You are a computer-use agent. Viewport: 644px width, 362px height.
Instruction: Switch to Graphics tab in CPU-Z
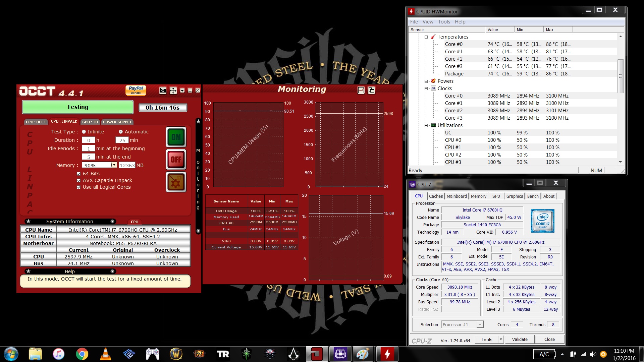click(x=515, y=196)
